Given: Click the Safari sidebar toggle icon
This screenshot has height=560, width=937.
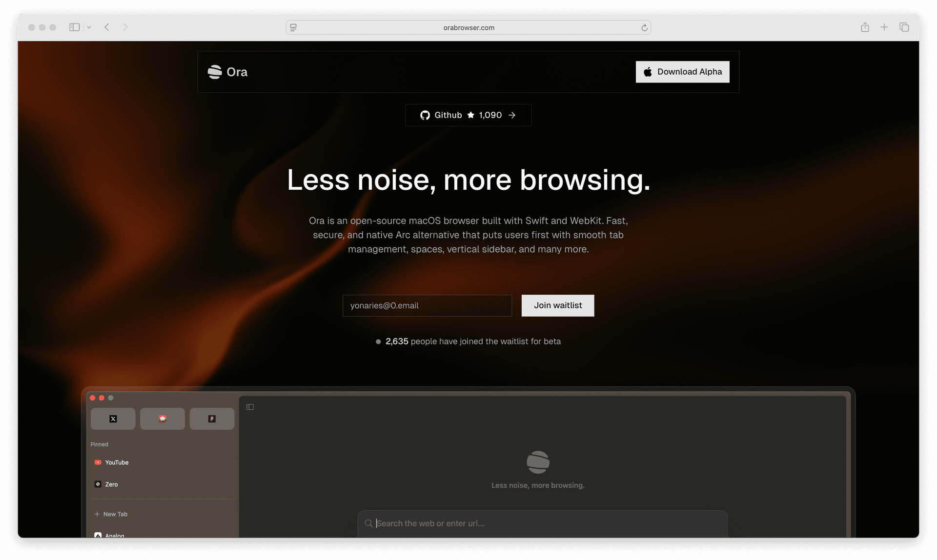Looking at the screenshot, I should (x=74, y=27).
